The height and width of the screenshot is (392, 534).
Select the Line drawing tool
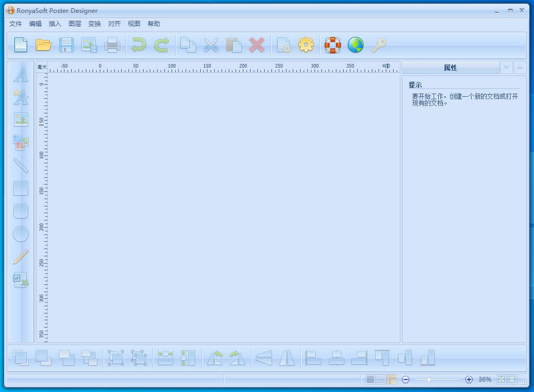click(21, 165)
